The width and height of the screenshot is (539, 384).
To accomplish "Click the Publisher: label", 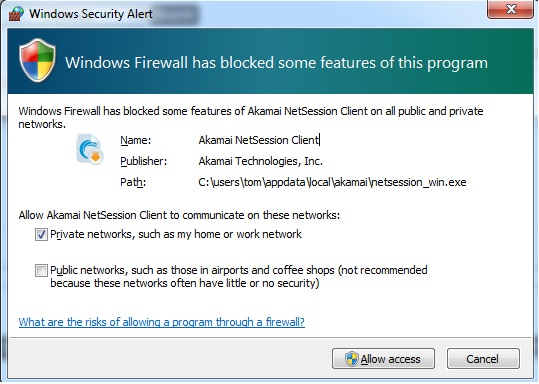I will 144,161.
